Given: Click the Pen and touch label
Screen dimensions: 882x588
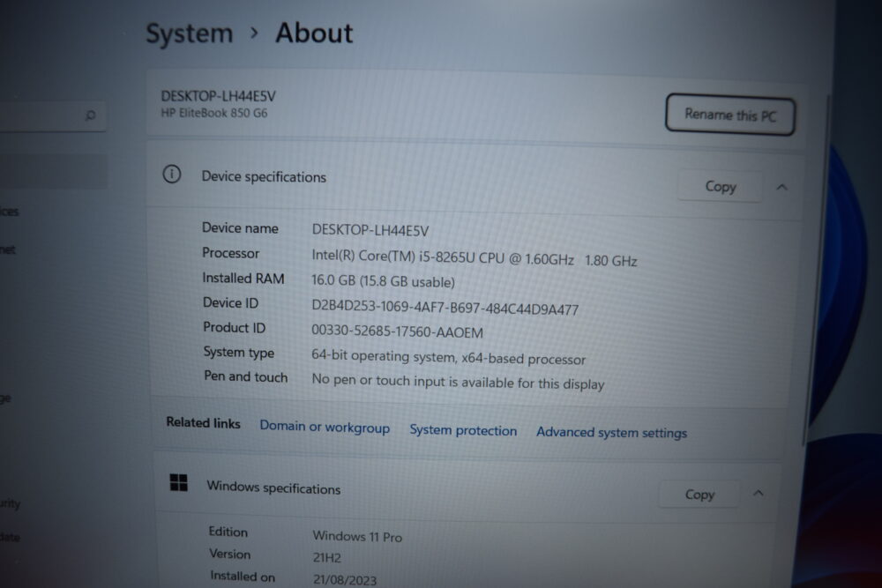Looking at the screenshot, I should click(x=246, y=376).
